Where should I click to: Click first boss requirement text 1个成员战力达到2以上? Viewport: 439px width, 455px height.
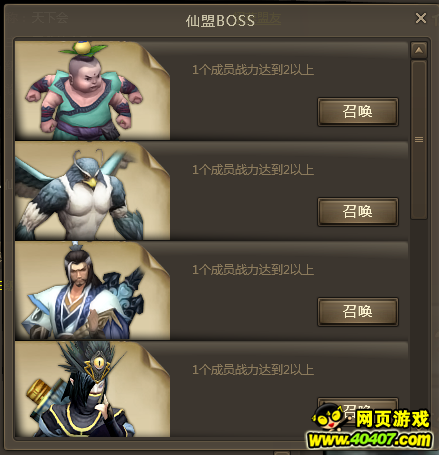[x=253, y=70]
